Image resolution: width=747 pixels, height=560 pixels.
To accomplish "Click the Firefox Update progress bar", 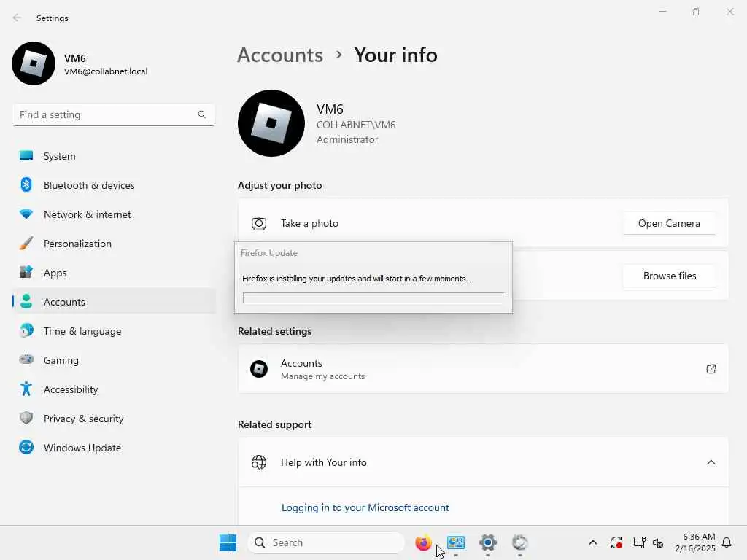I will [373, 298].
